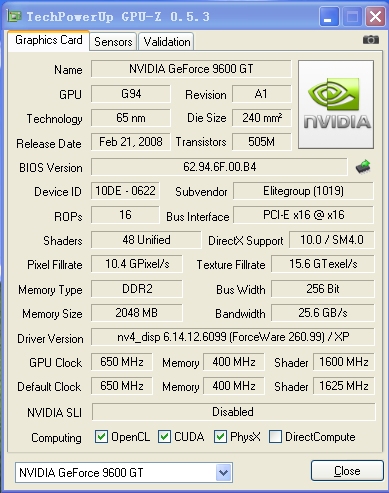Image resolution: width=389 pixels, height=493 pixels.
Task: Click the Bus Width value 256 Bit
Action: 323,288
